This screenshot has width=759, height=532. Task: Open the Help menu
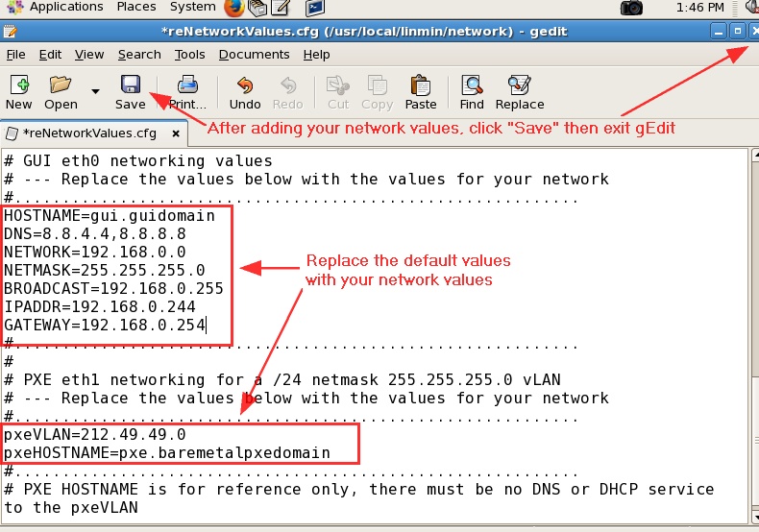pos(317,55)
